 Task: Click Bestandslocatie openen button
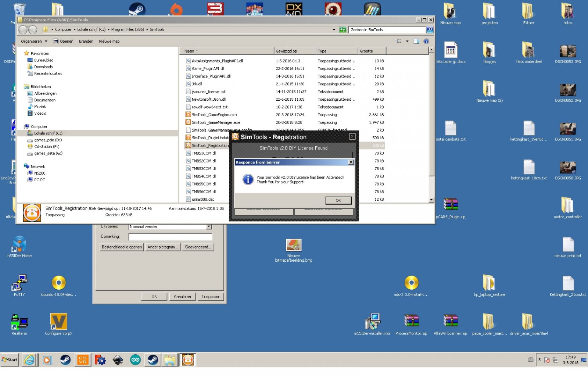(x=122, y=247)
